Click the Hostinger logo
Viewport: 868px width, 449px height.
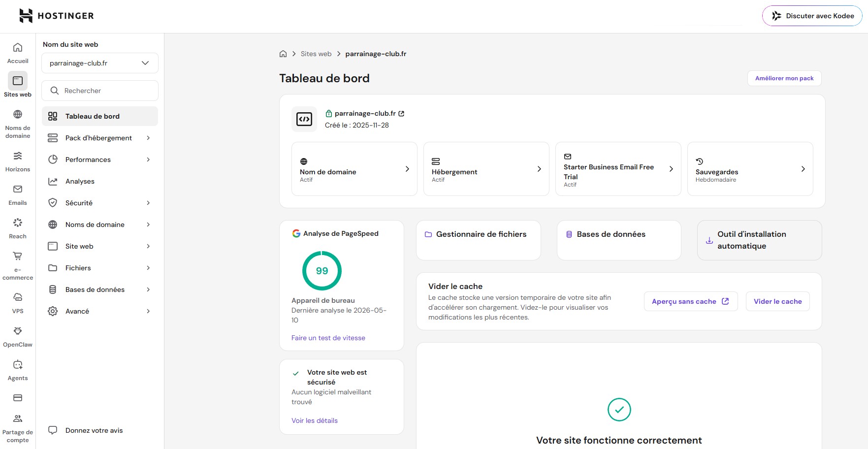tap(57, 16)
